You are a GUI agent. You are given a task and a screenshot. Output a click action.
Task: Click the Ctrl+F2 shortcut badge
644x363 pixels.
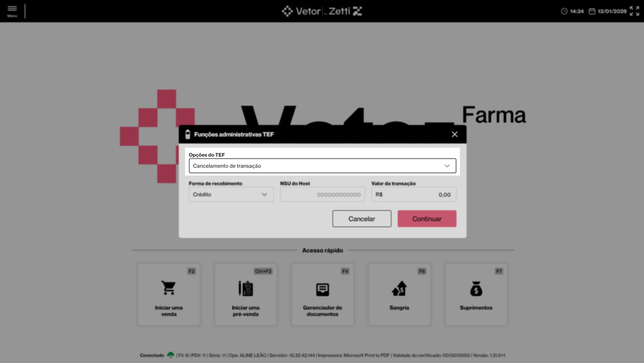point(263,271)
